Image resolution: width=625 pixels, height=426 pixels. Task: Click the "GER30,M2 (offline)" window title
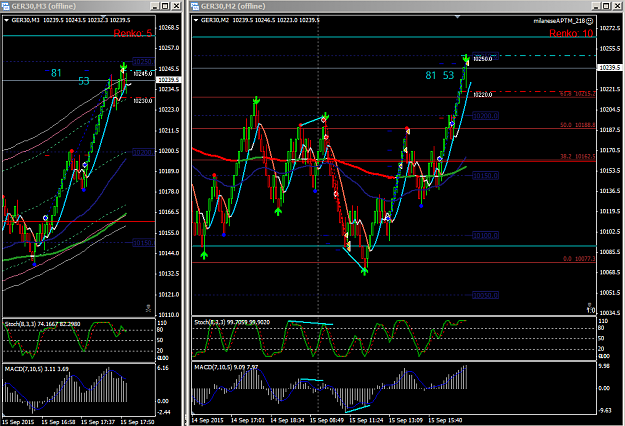tap(233, 6)
